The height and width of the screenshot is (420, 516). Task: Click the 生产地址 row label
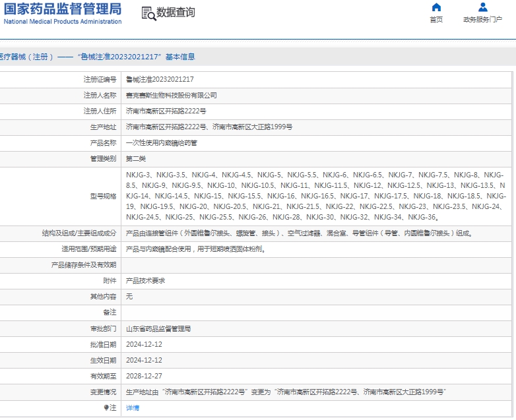[x=103, y=127]
